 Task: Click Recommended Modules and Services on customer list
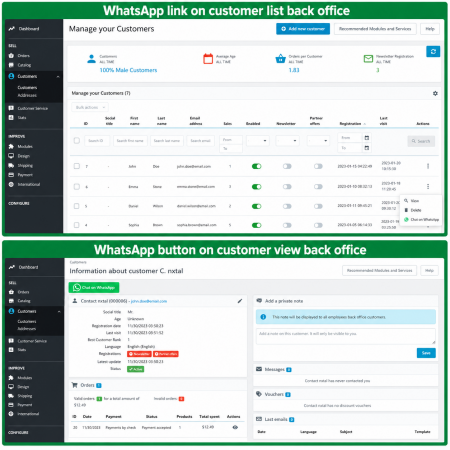click(x=375, y=29)
